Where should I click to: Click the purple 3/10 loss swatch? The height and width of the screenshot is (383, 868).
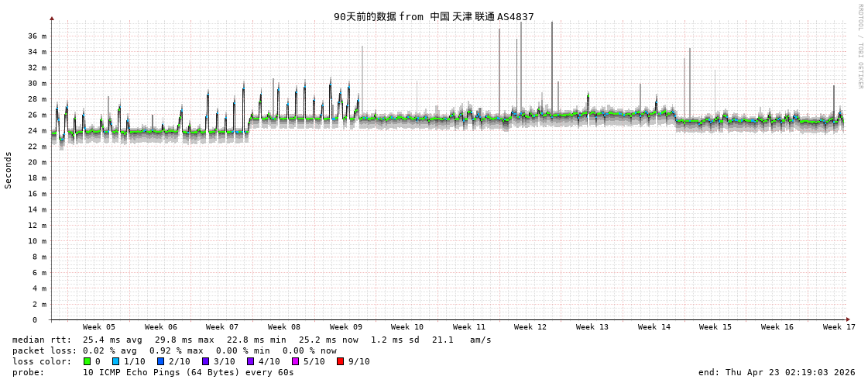205,361
